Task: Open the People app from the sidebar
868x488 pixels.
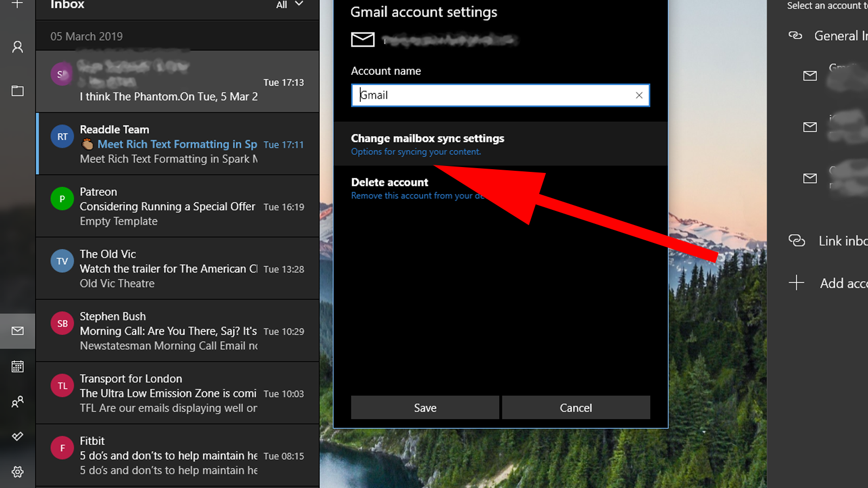Action: (x=17, y=401)
